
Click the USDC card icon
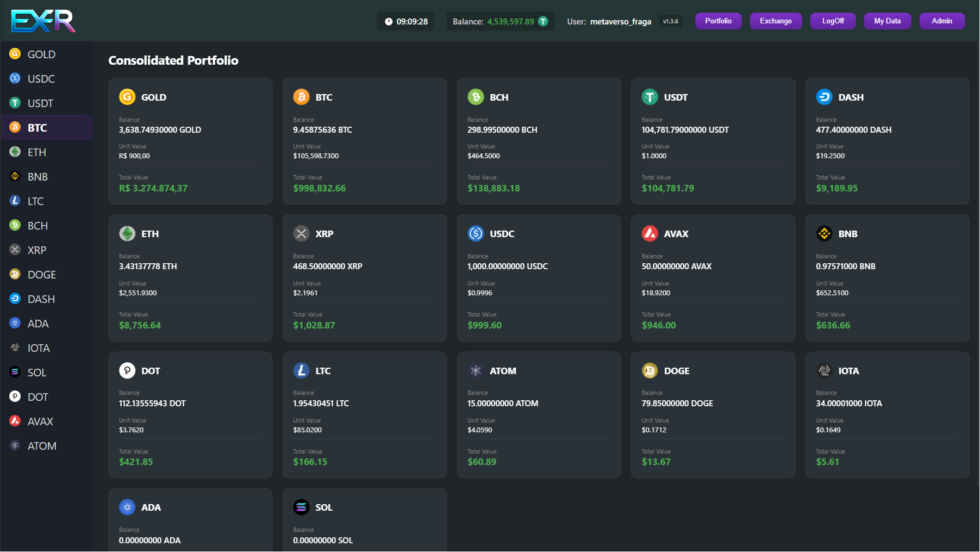pyautogui.click(x=476, y=233)
